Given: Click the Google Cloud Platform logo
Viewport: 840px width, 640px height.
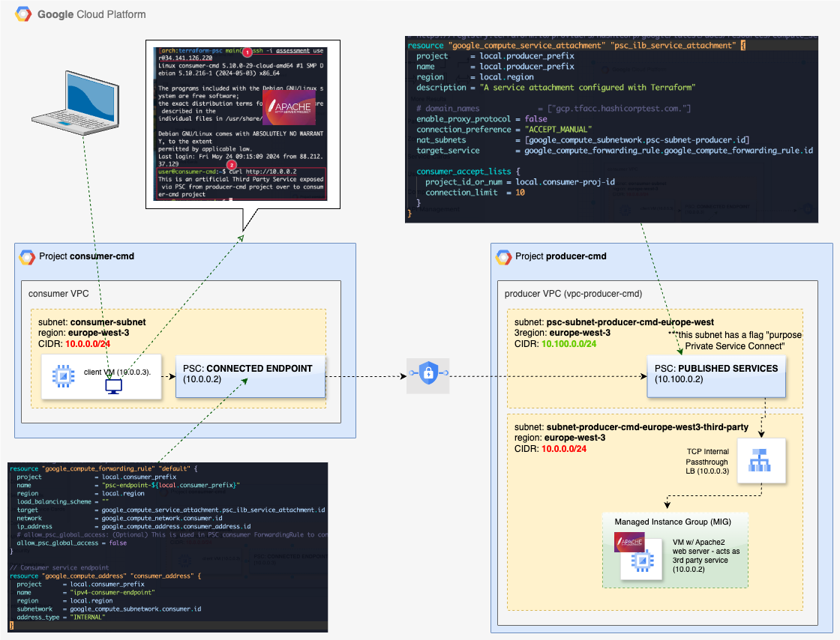Looking at the screenshot, I should (x=20, y=14).
